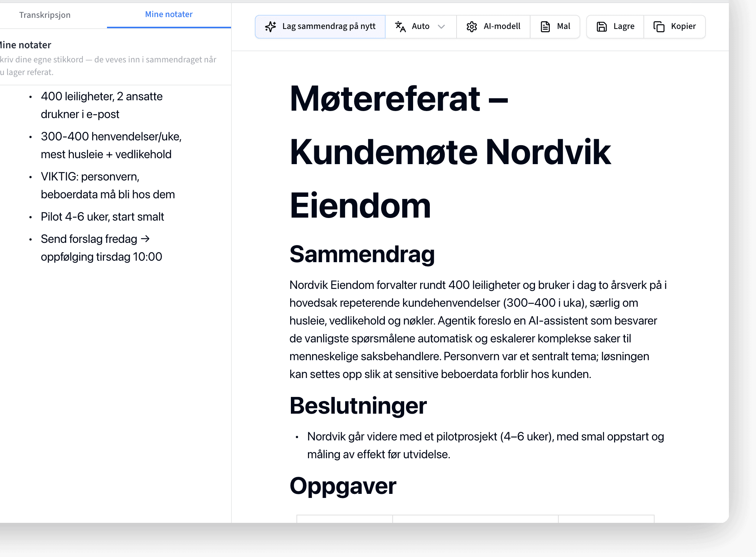This screenshot has width=756, height=557.
Task: Click the 'Møtereferat – Kundemøte Nordvik Eiendom' title
Action: click(450, 152)
